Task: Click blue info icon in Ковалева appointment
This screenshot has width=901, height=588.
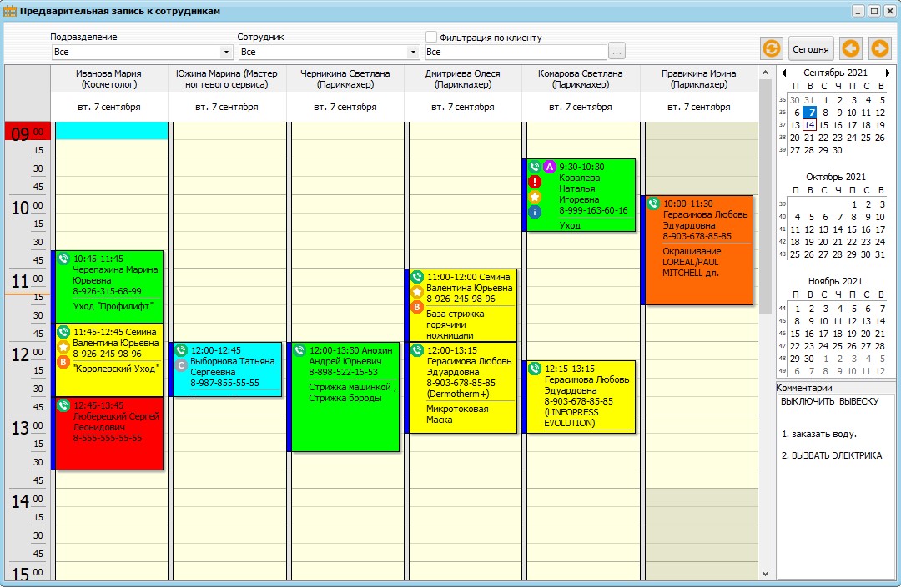Action: 535,212
